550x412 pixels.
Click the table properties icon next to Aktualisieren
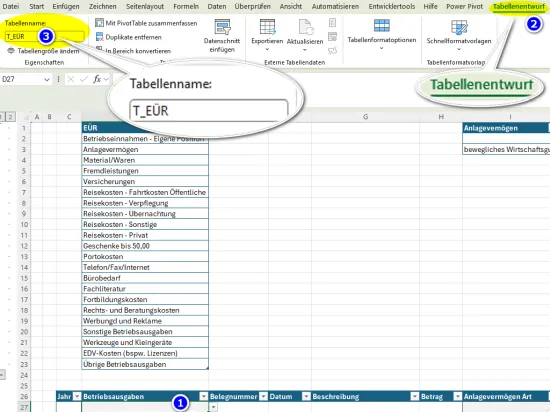(x=333, y=23)
